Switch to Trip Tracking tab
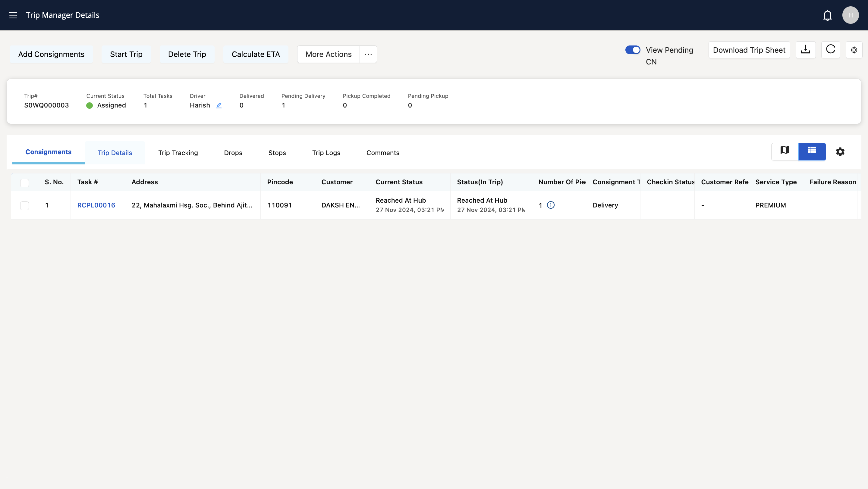Viewport: 868px width, 489px height. coord(178,153)
